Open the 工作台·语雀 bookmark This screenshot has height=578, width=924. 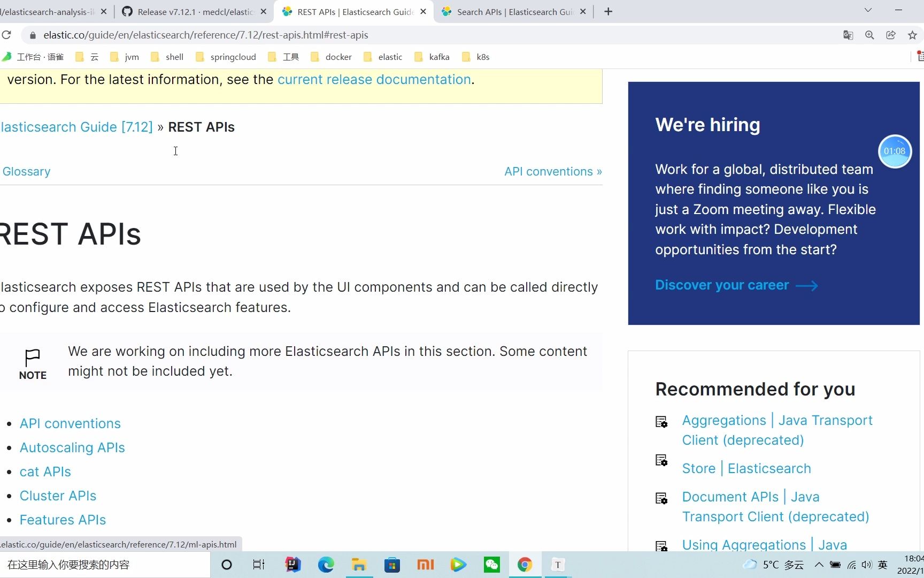[x=33, y=57]
